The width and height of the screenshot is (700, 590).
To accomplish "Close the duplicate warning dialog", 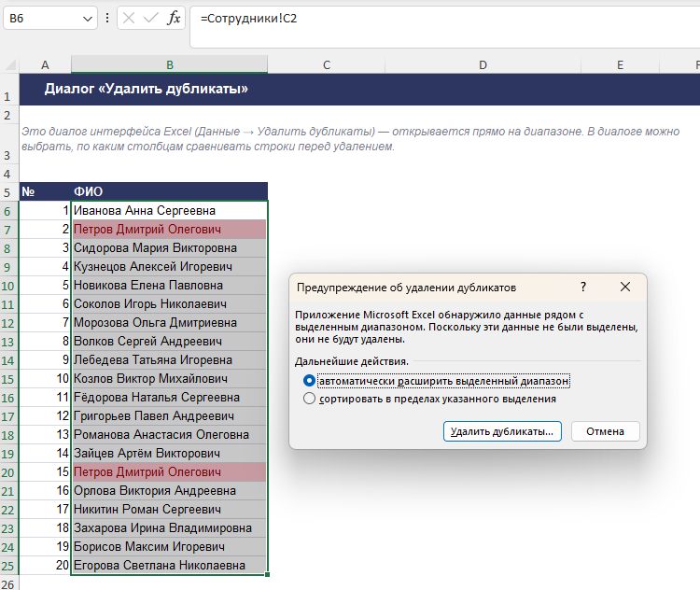I will coord(625,287).
